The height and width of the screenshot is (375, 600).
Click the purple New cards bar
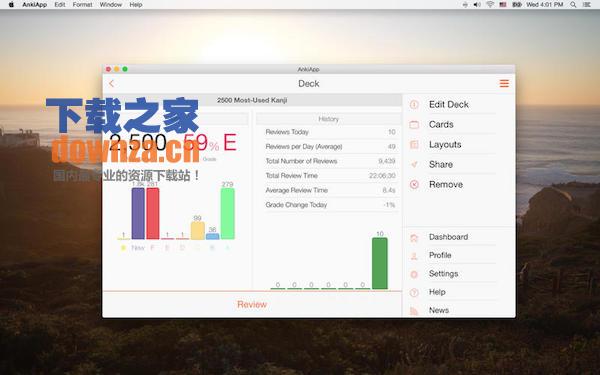click(138, 214)
